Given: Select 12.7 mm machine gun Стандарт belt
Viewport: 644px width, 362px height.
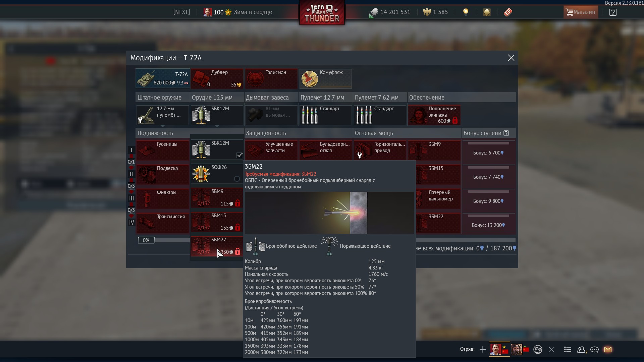Looking at the screenshot, I should pyautogui.click(x=325, y=115).
